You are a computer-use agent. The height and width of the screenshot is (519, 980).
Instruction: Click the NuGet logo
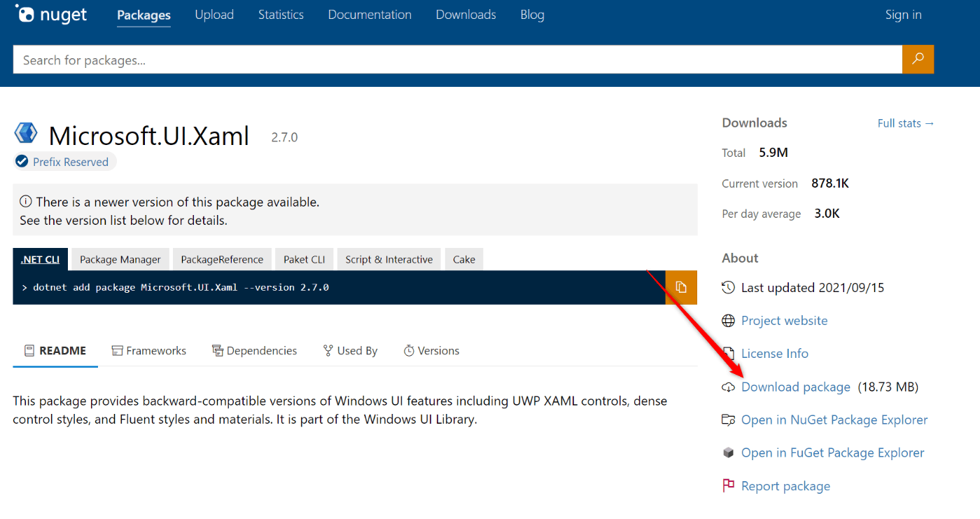coord(51,15)
